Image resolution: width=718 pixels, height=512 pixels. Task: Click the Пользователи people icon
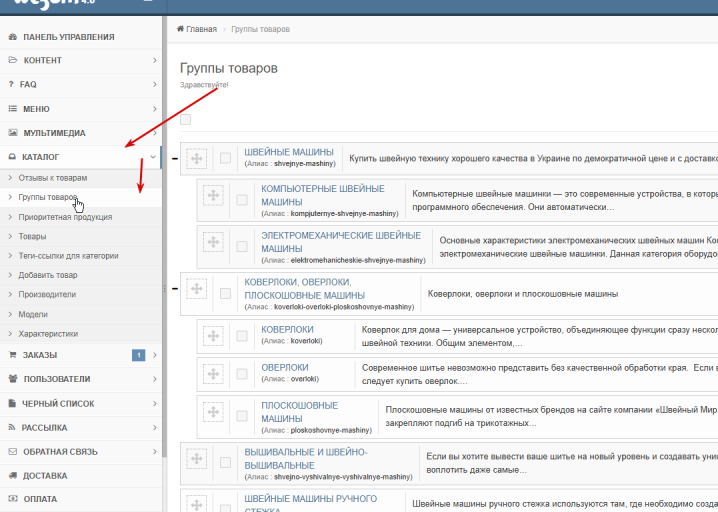coord(13,379)
